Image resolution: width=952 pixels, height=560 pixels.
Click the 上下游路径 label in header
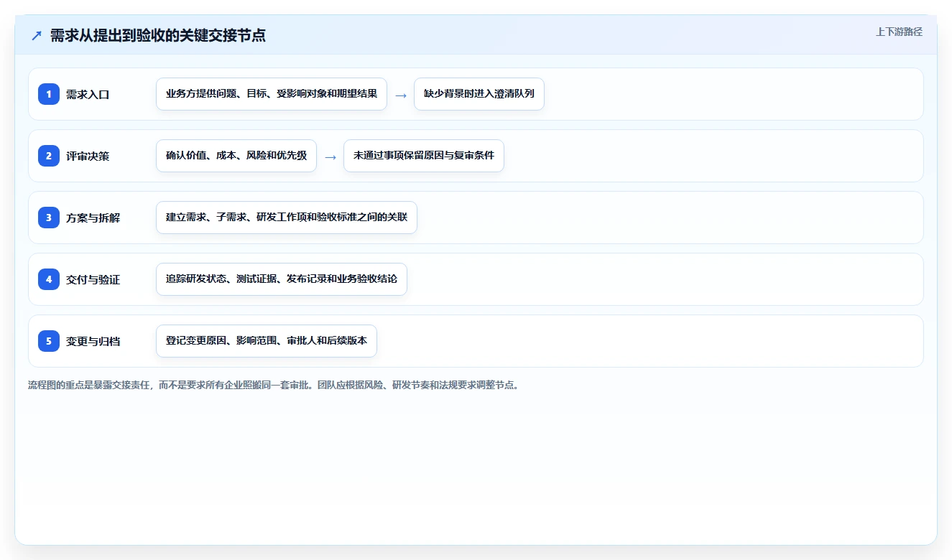coord(899,32)
